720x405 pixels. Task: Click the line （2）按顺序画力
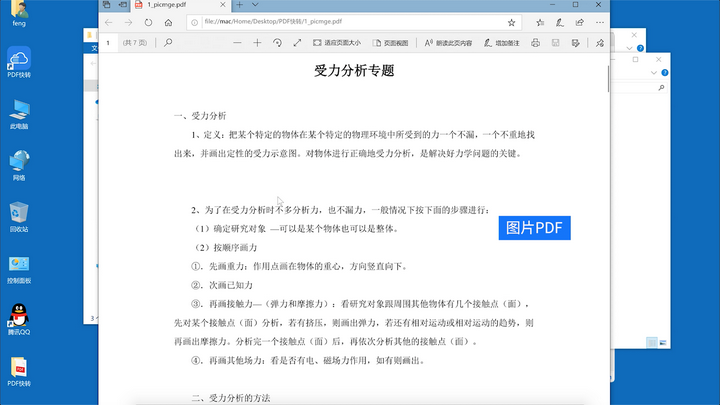pos(224,248)
